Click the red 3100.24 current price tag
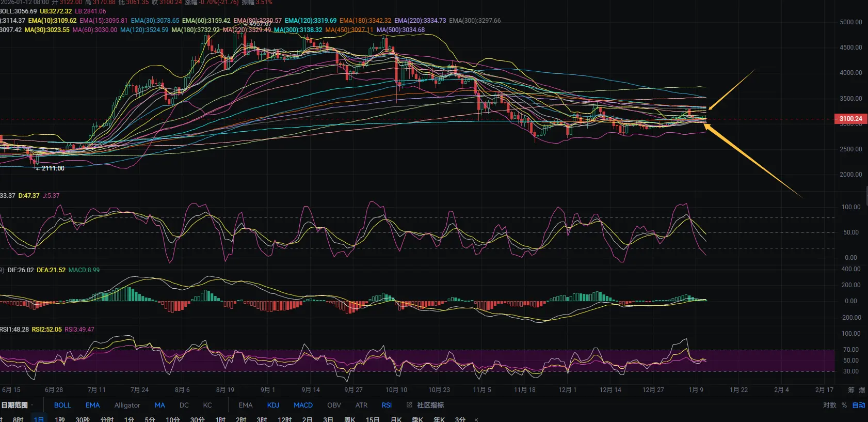The height and width of the screenshot is (422, 868). [x=850, y=119]
